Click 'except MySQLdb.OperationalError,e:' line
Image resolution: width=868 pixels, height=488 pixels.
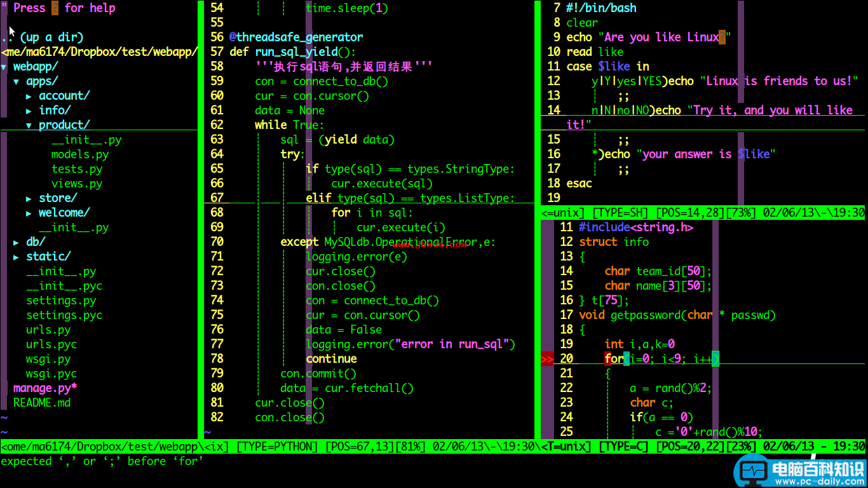point(388,242)
